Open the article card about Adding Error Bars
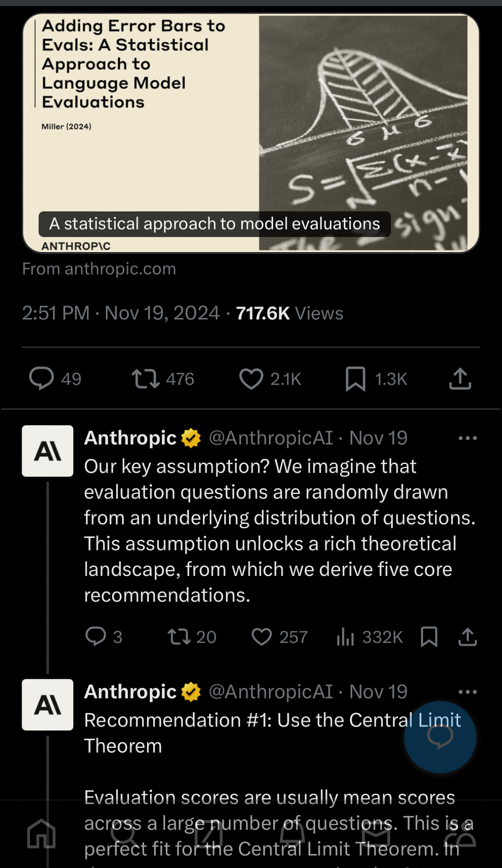502x868 pixels. click(251, 133)
